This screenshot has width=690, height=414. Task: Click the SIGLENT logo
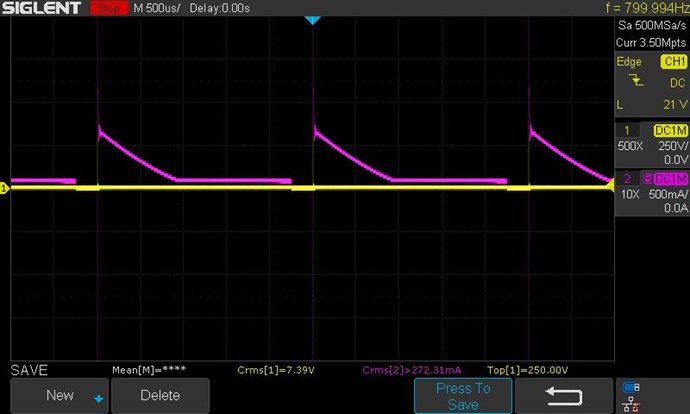[41, 8]
